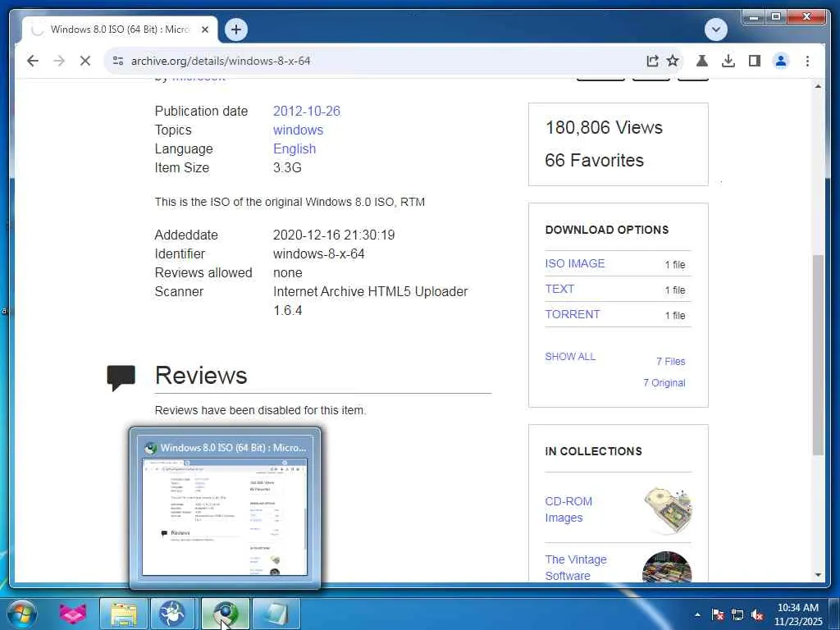
Task: Open the pink cat taskbar app
Action: click(x=72, y=614)
